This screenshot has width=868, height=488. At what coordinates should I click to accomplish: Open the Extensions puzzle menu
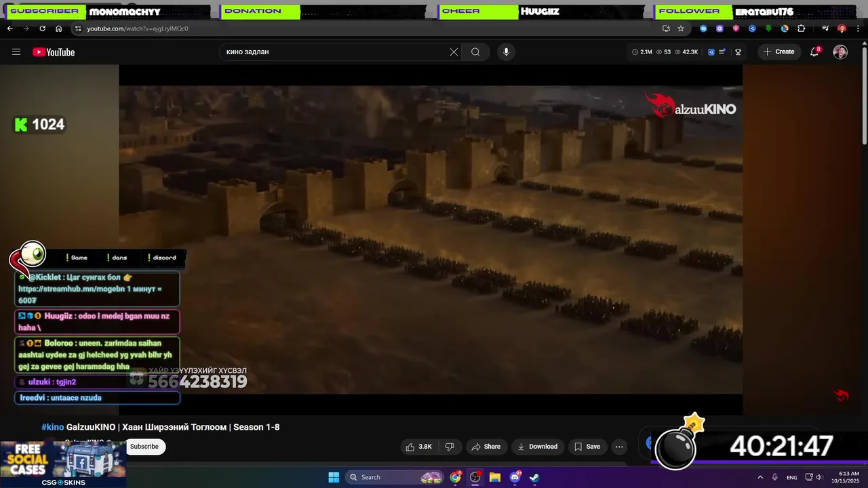coord(801,28)
